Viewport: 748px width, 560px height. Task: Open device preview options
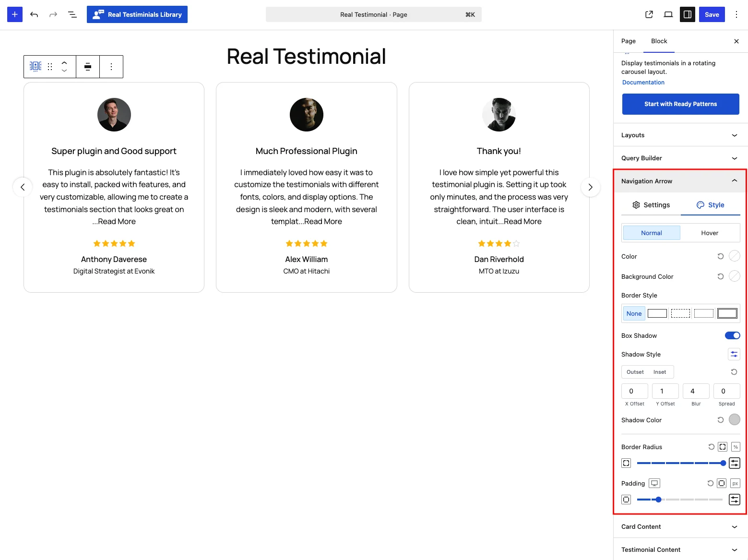coord(668,14)
